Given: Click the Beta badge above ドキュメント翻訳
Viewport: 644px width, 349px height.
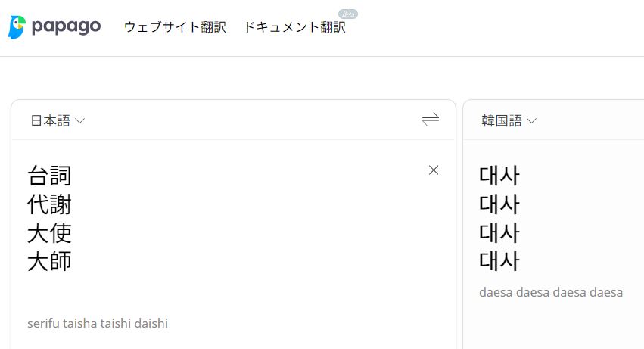Looking at the screenshot, I should coord(348,14).
